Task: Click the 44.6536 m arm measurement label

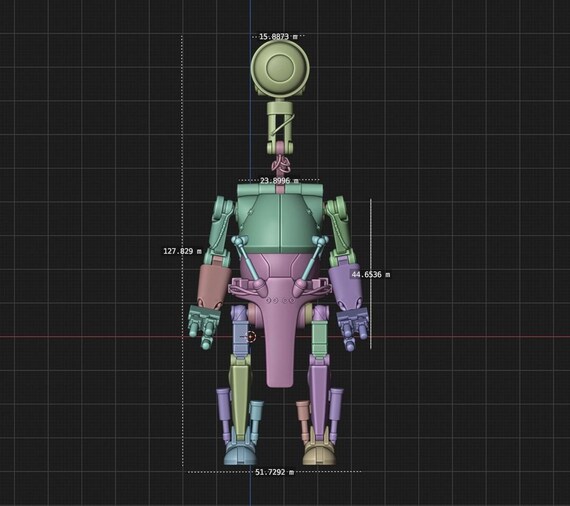Action: point(370,274)
